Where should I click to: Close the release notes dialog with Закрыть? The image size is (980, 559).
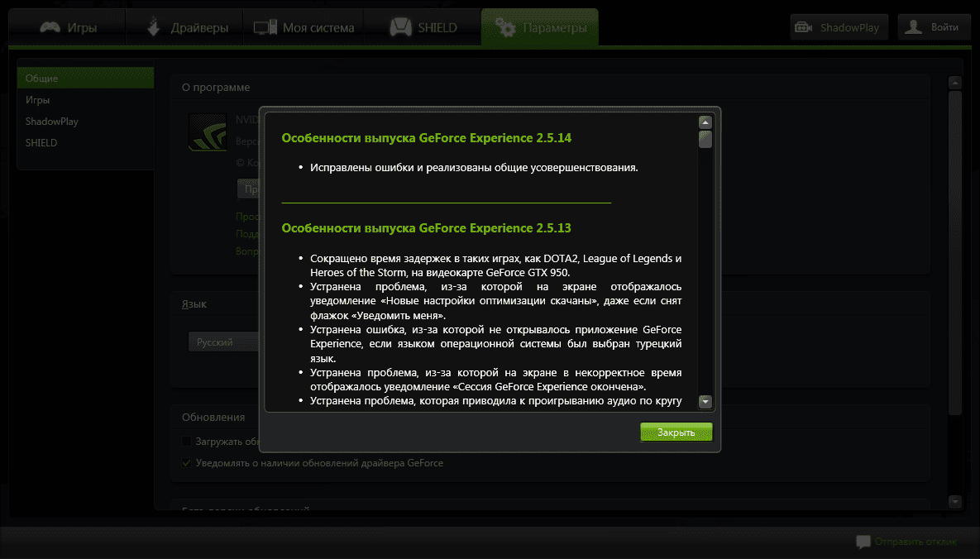676,432
